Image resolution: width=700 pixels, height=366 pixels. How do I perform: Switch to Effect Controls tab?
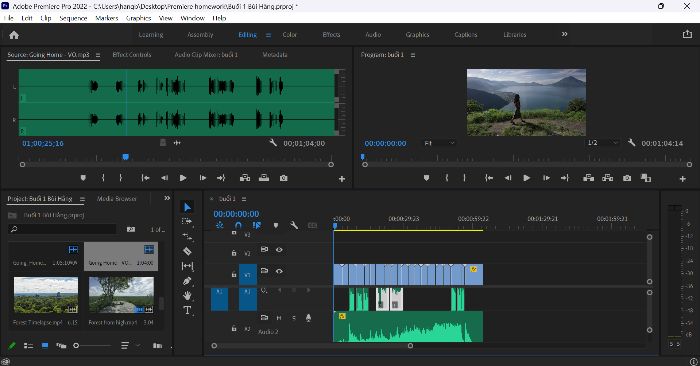pos(132,54)
